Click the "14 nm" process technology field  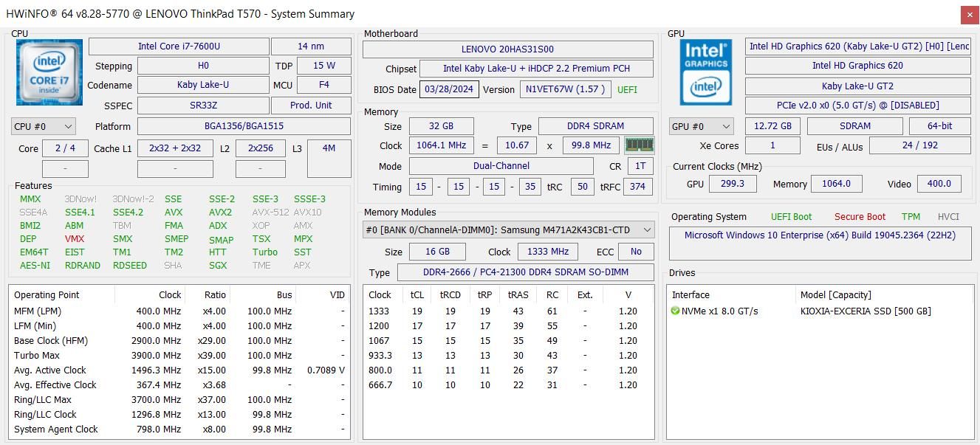[311, 46]
